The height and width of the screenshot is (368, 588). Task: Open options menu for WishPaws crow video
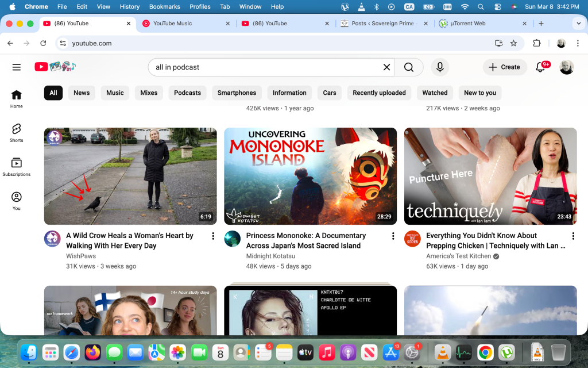213,236
